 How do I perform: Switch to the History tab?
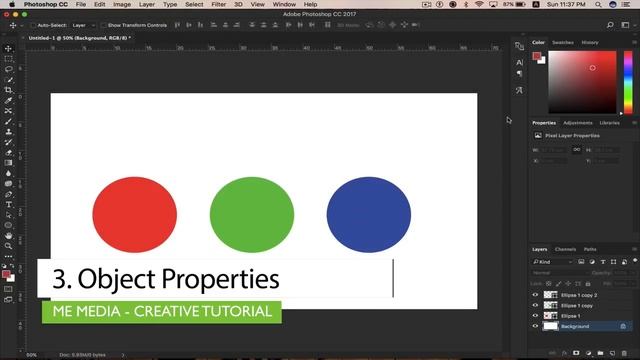pyautogui.click(x=590, y=42)
